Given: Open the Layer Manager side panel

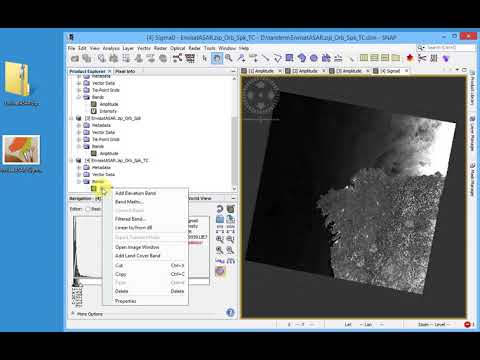Looking at the screenshot, I should point(472,133).
